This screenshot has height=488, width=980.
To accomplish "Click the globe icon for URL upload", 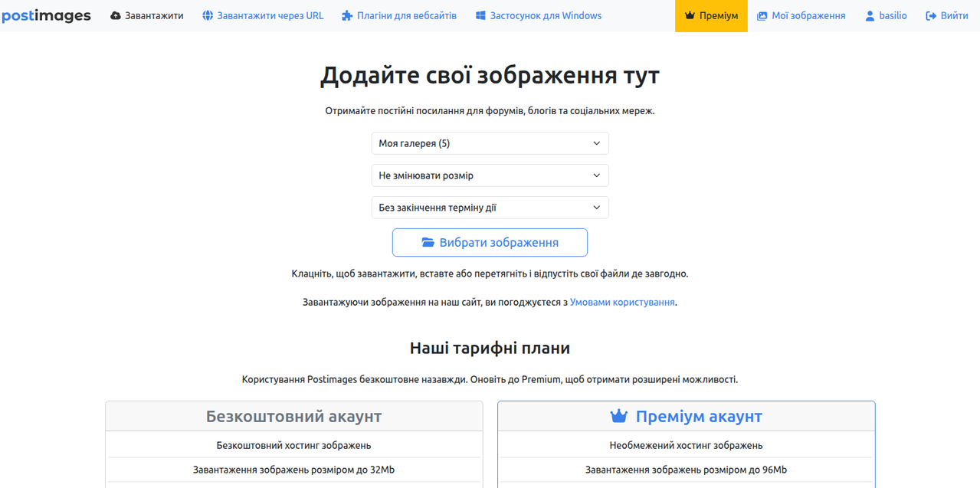I will pyautogui.click(x=208, y=15).
